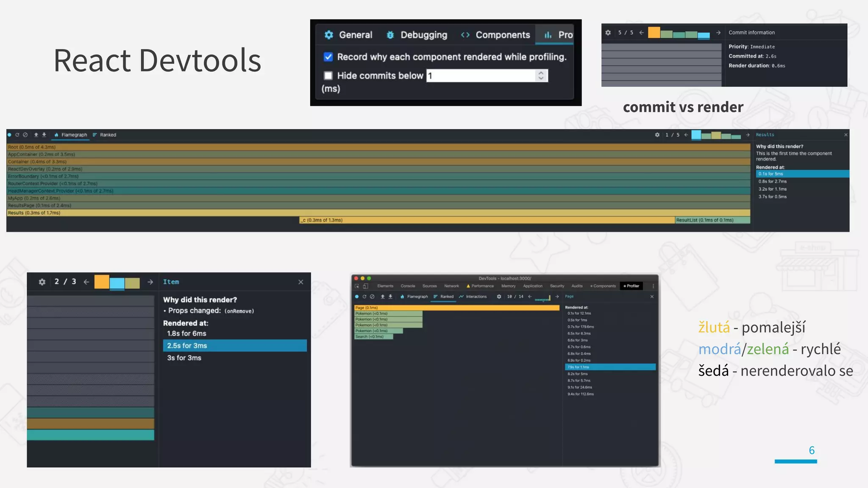Select the ResultList flamegraph bar
868x488 pixels.
[x=712, y=220]
